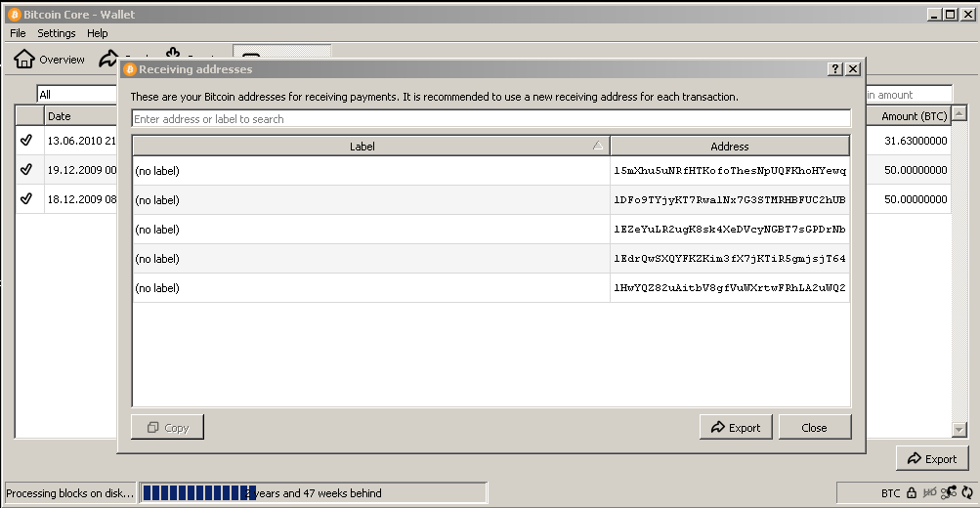Click the Send arrow icon in toolbar
Viewport: 980px width, 508px height.
[108, 58]
